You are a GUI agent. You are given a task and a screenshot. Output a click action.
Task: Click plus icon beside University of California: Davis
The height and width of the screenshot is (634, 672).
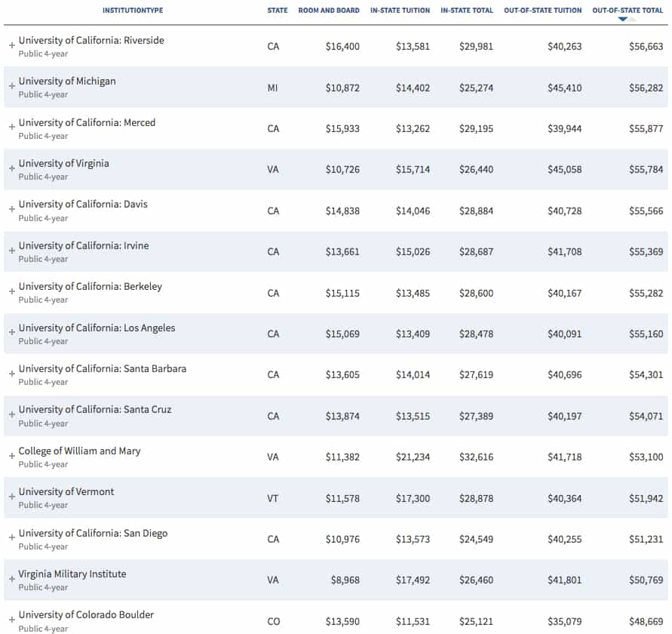click(12, 209)
